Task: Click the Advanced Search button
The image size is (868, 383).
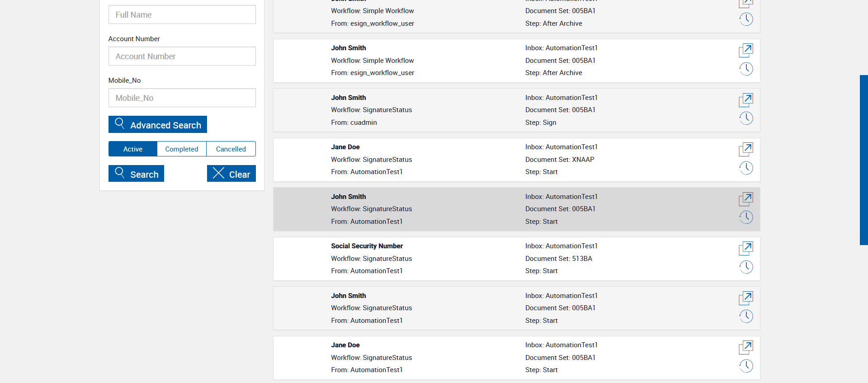Action: (158, 124)
